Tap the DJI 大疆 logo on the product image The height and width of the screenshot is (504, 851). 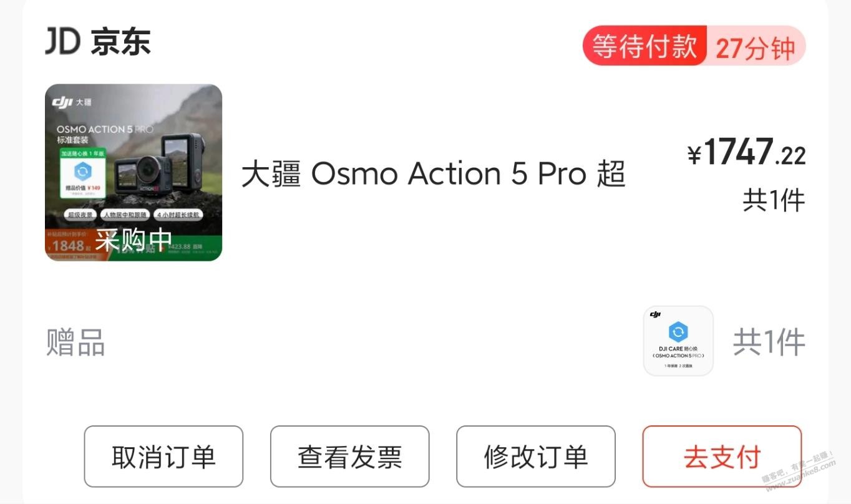pos(72,102)
